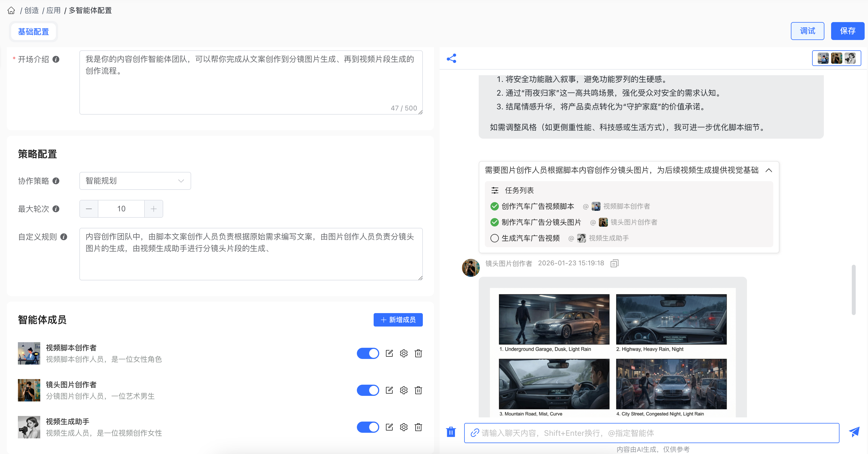Click the chat message input field
Screen dimensions: 868x454
pos(651,433)
